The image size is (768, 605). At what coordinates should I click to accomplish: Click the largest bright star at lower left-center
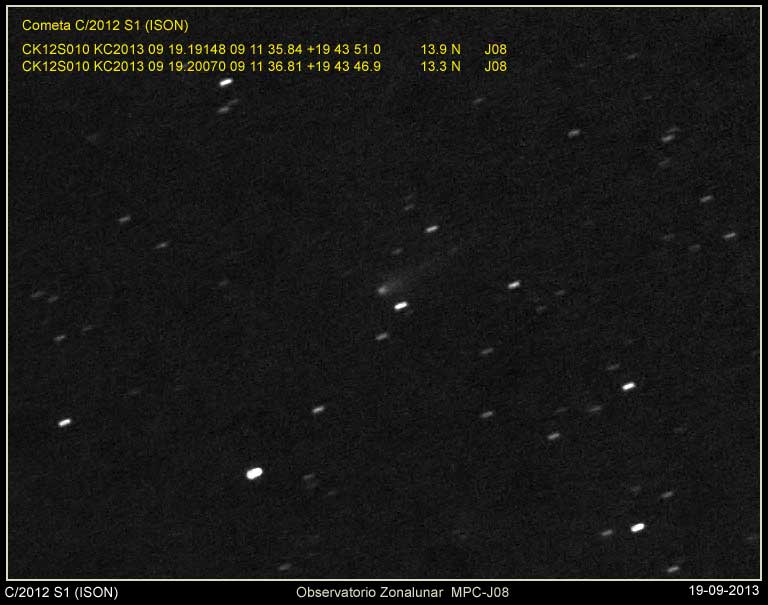click(x=254, y=473)
